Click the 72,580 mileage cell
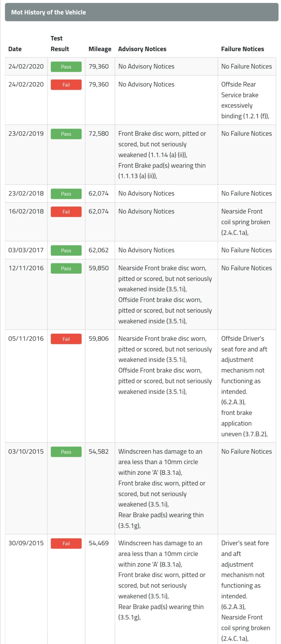The width and height of the screenshot is (281, 644). (x=99, y=133)
